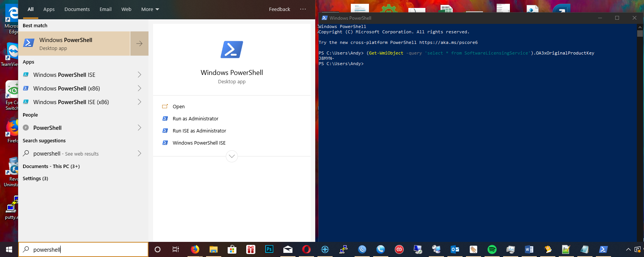Click the PowerShell console prompt line
This screenshot has height=257, width=644.
point(341,64)
